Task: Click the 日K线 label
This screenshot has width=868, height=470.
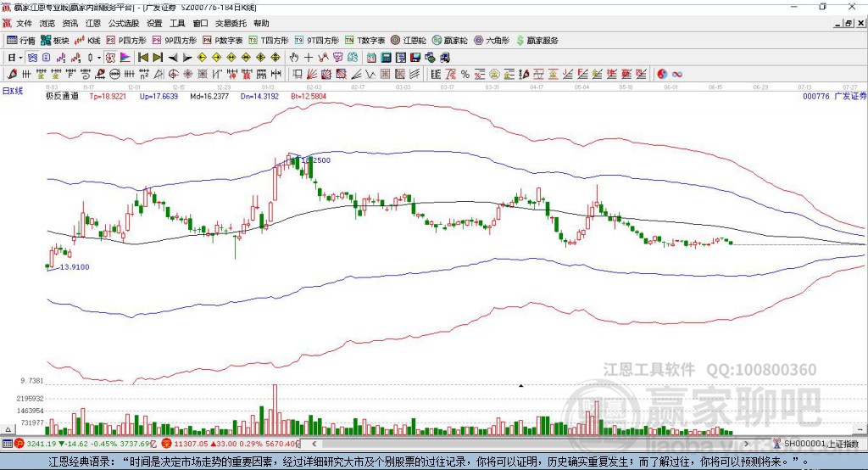Action: [x=12, y=91]
